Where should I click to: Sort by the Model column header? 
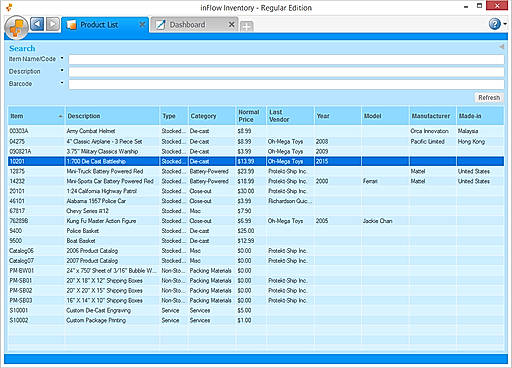coord(385,116)
